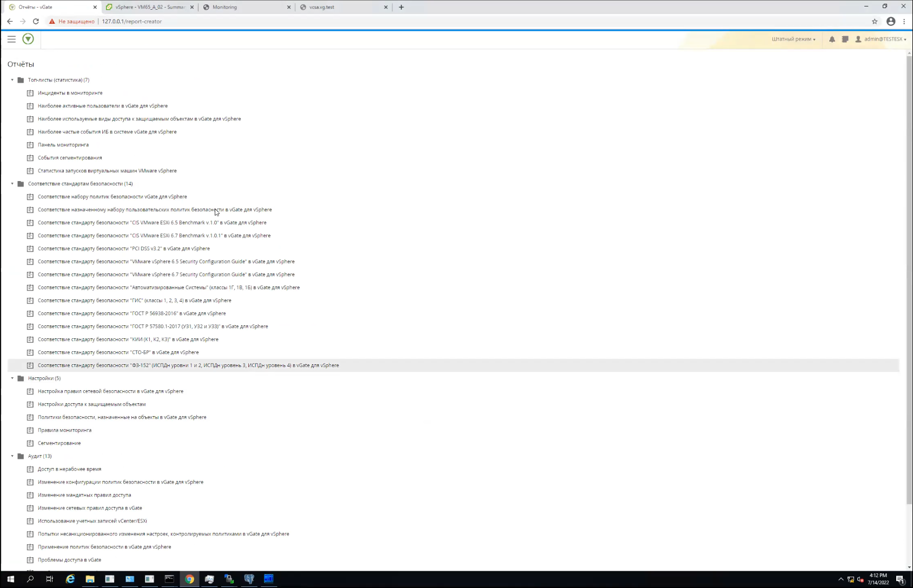Viewport: 913px width, 588px height.
Task: Click report icon beside Инциденты в мониторинге
Action: (30, 93)
